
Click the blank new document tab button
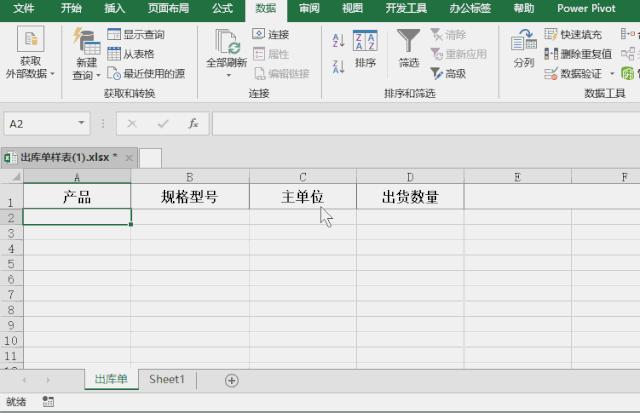(x=151, y=158)
